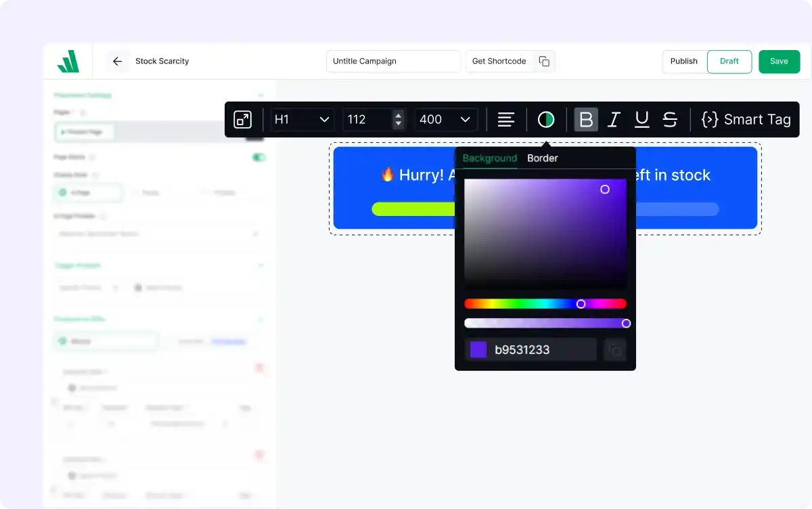The height and width of the screenshot is (509, 812).
Task: Switch to the Border tab in color picker
Action: (542, 158)
